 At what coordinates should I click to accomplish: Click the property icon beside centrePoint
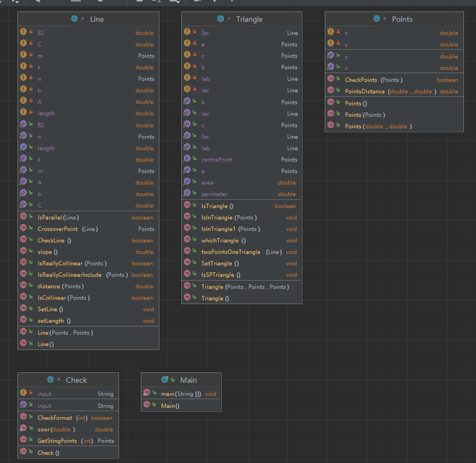(187, 159)
